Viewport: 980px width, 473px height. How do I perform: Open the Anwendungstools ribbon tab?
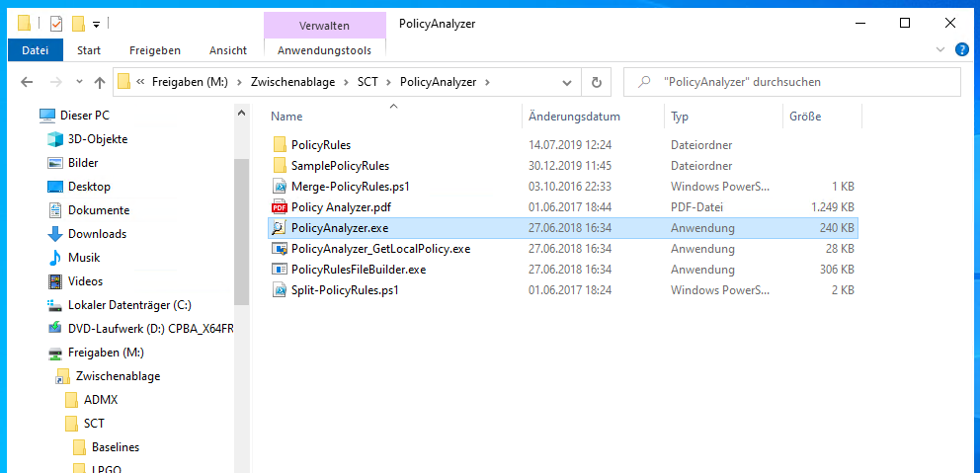(324, 50)
